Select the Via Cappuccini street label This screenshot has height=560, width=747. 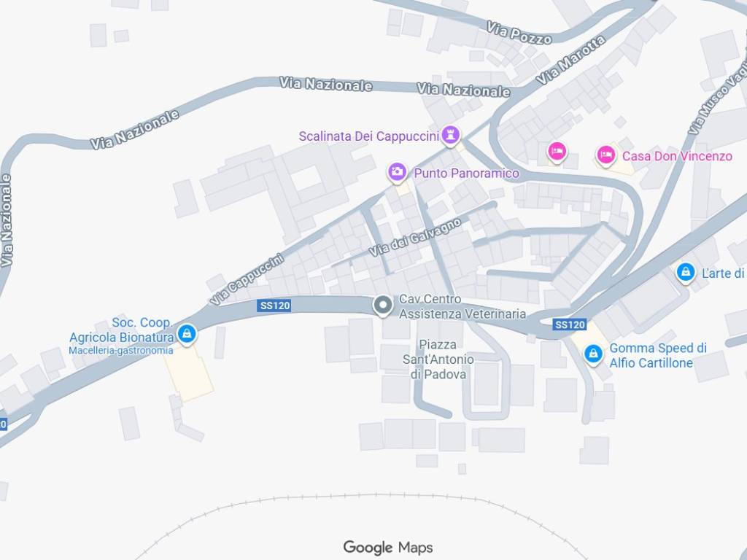click(x=247, y=279)
